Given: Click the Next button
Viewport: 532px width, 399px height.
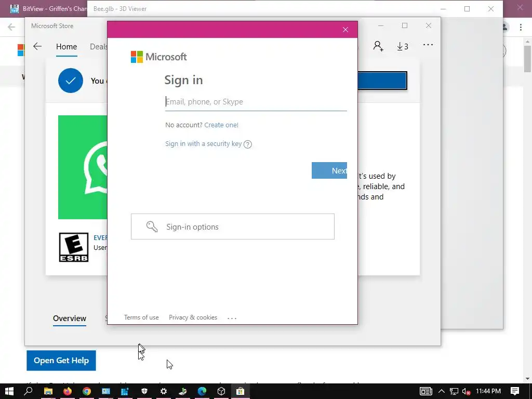Looking at the screenshot, I should 329,170.
